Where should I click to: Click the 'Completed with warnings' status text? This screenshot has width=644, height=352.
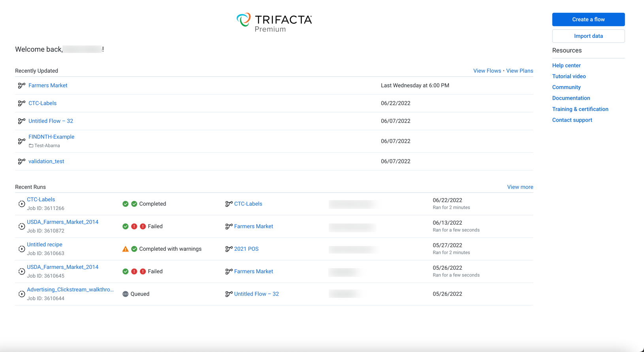pyautogui.click(x=170, y=249)
